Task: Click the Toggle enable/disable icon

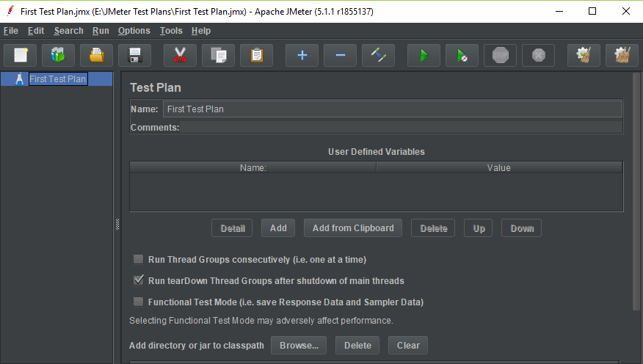Action: tap(378, 55)
